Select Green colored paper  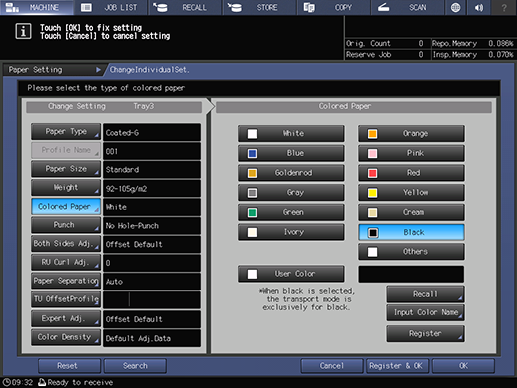point(291,212)
